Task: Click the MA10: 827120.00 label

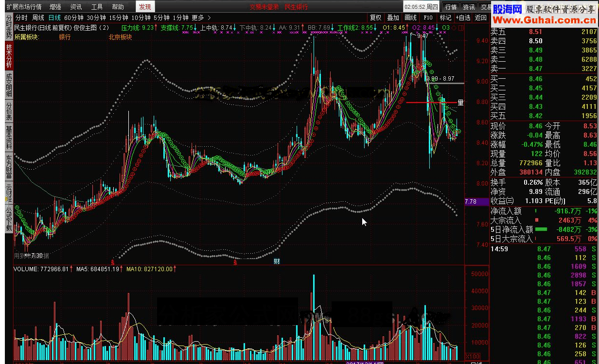Action: 151,269
